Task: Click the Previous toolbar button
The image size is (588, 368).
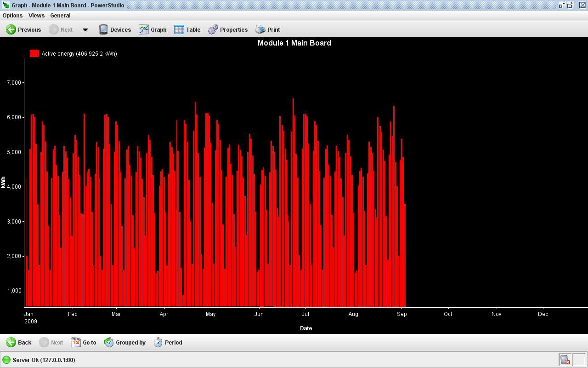Action: 23,29
